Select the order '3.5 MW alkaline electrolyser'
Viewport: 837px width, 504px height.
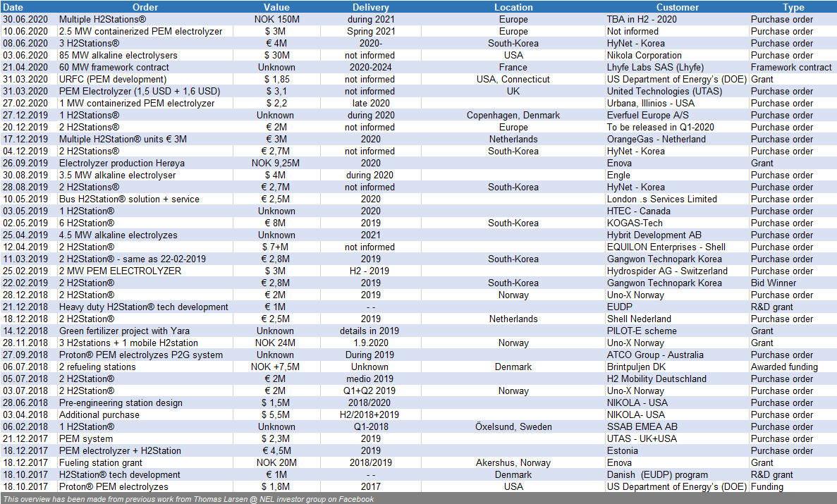[117, 175]
